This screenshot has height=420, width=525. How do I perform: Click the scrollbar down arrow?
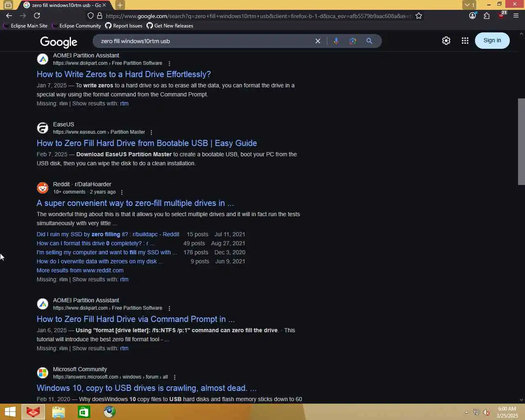tap(521, 400)
